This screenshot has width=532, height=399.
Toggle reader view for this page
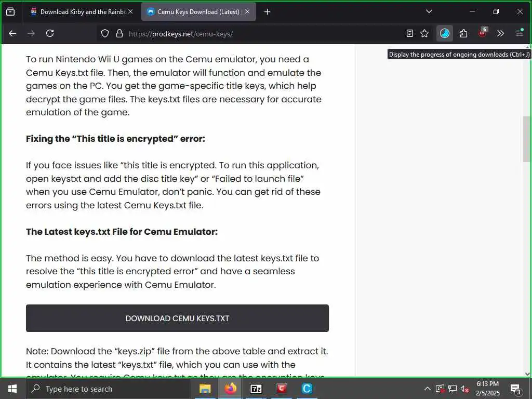click(x=410, y=33)
